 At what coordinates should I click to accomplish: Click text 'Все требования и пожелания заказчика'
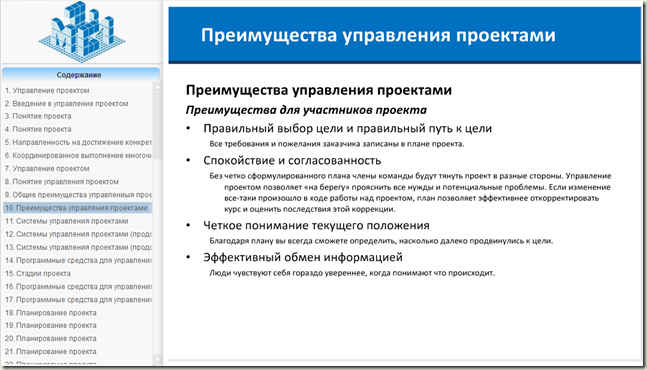pyautogui.click(x=337, y=144)
